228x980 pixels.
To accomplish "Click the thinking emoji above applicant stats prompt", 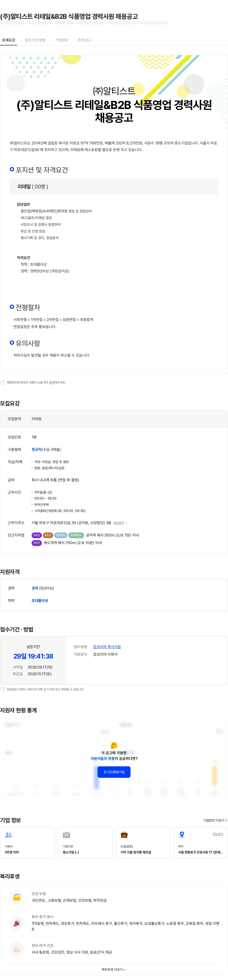I will point(114,745).
